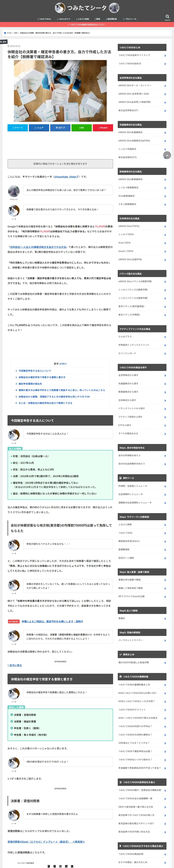
Task: Open sidebar link パーマネントトラベラー
Action: tap(130, 640)
